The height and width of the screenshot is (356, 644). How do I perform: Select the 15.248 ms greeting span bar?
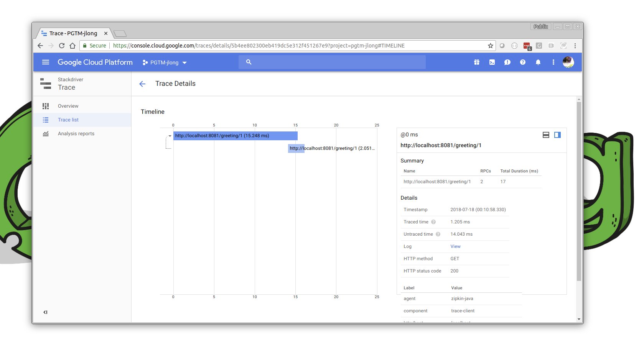coord(236,136)
